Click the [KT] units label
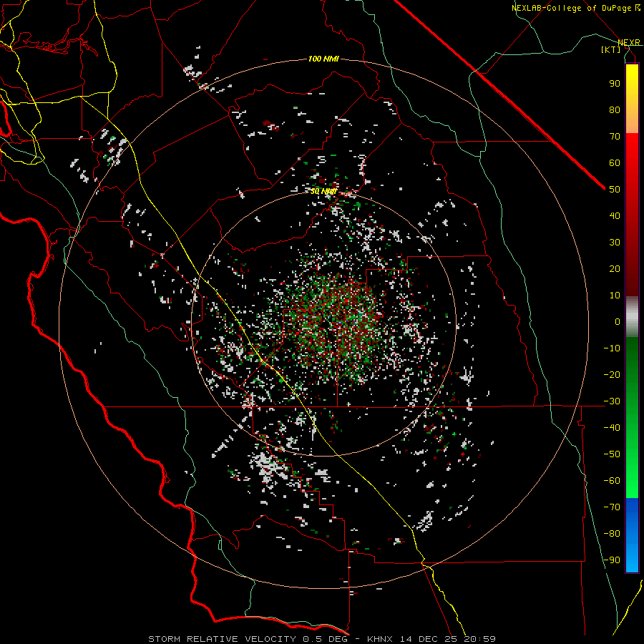 point(611,49)
